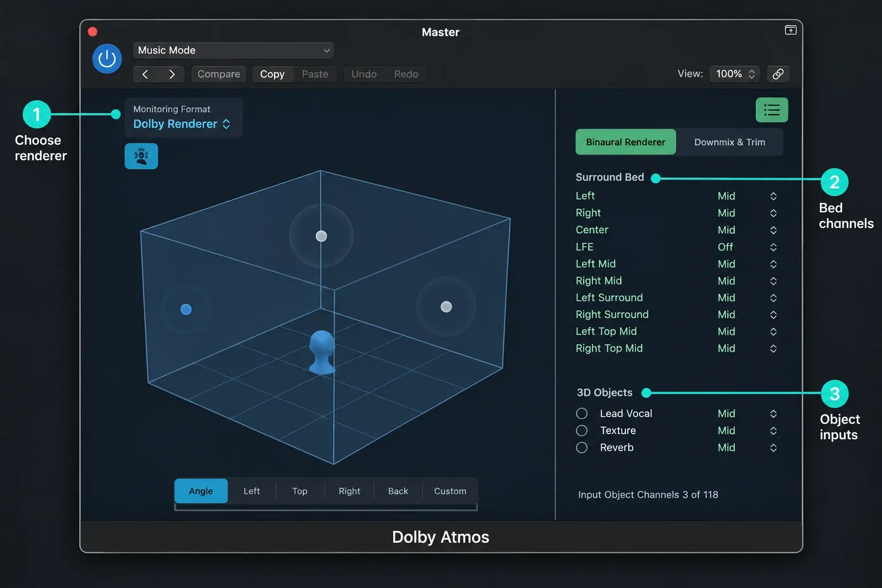Change Lead Vocal binaural mode stepper
This screenshot has height=588, width=882.
pos(773,414)
